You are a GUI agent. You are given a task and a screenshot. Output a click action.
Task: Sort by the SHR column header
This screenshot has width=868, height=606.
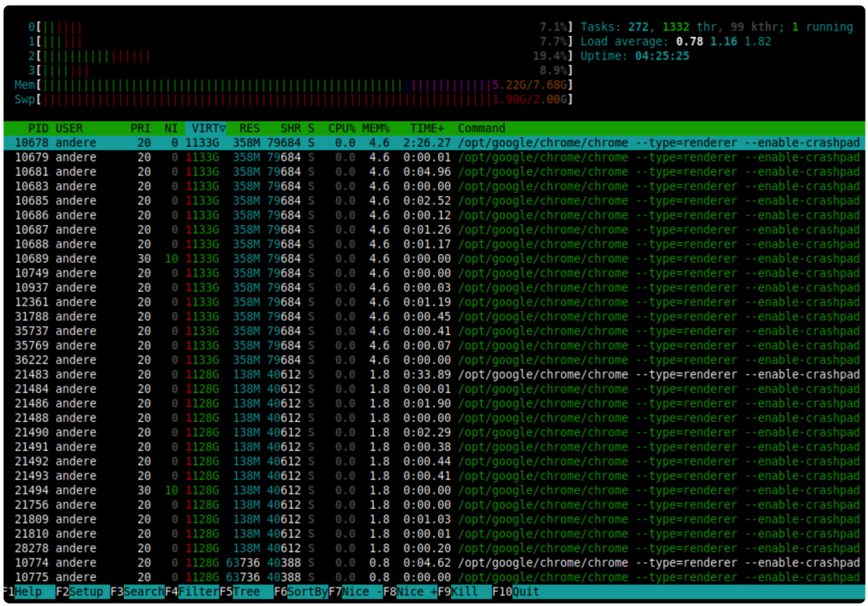(x=291, y=129)
